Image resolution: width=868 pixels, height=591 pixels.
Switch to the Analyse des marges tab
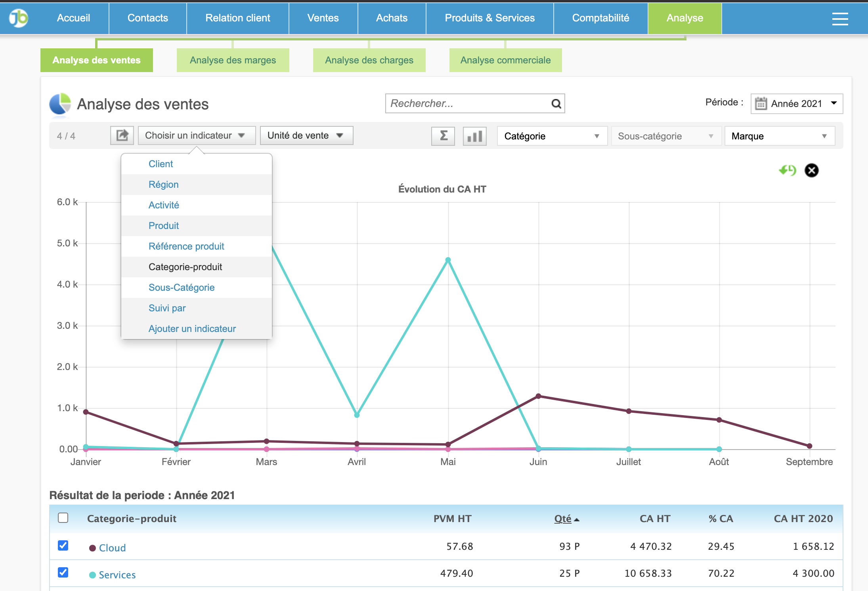(x=233, y=60)
